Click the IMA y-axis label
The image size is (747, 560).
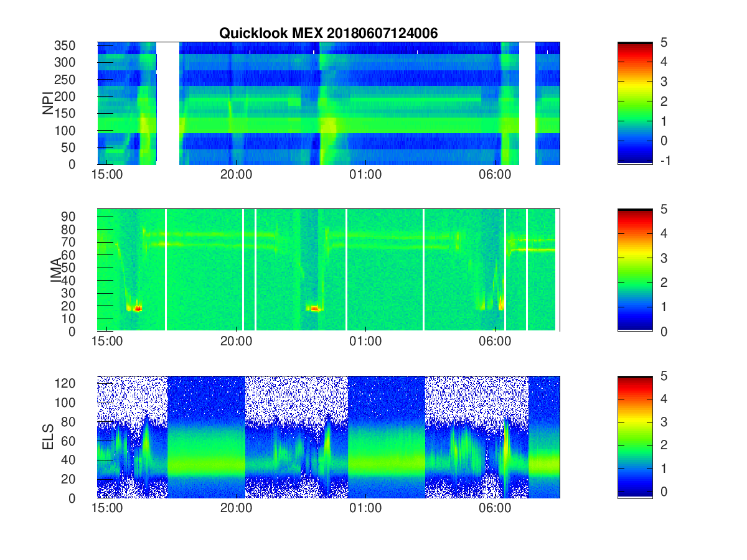tap(56, 270)
